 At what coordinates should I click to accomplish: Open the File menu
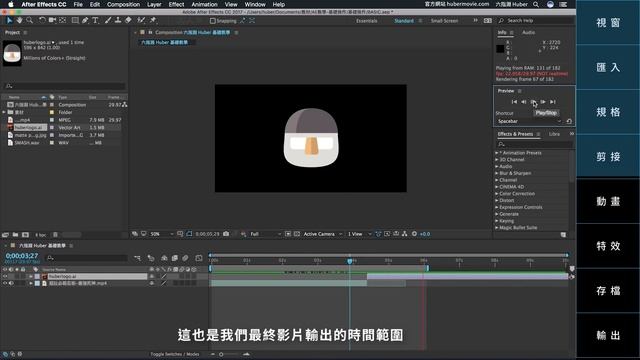78,4
